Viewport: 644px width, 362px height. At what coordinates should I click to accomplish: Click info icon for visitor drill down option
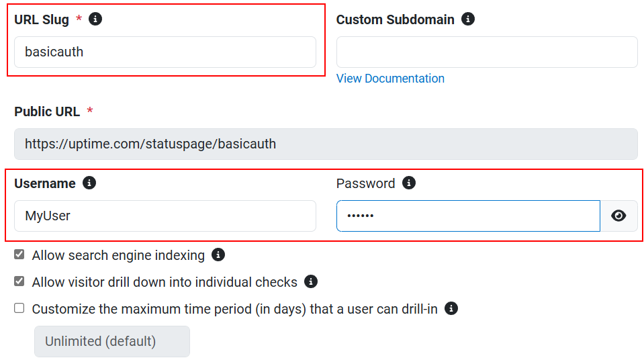pyautogui.click(x=311, y=281)
